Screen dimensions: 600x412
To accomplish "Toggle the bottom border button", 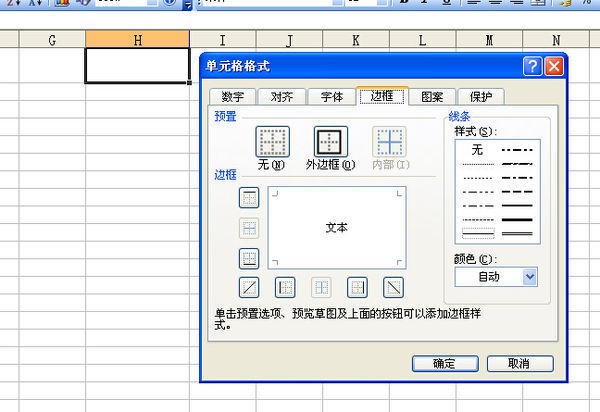I will tap(249, 259).
